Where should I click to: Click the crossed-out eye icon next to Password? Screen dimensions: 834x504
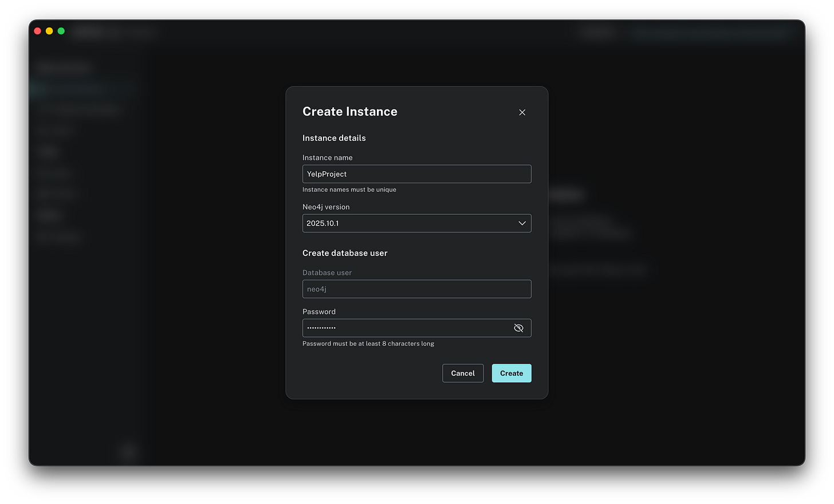[x=518, y=328]
